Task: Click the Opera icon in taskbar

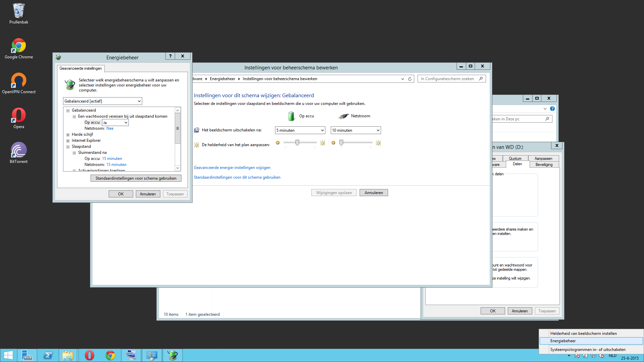Action: tap(90, 355)
